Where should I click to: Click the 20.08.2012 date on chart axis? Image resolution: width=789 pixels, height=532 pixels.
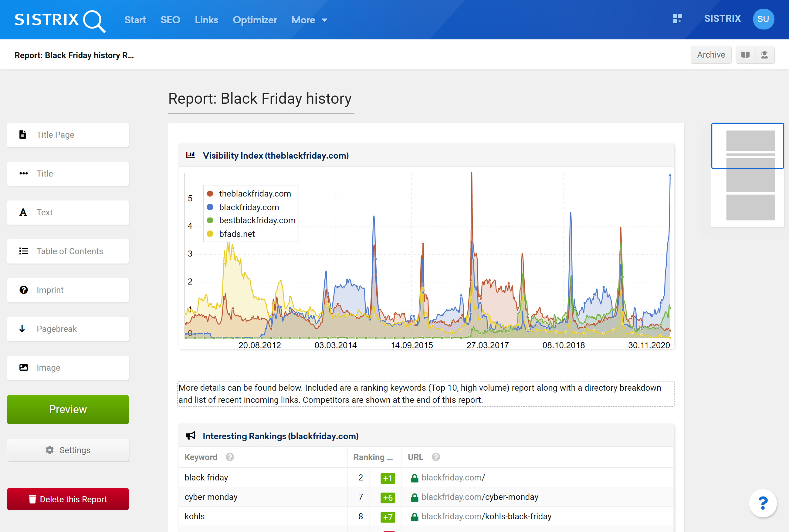point(259,345)
